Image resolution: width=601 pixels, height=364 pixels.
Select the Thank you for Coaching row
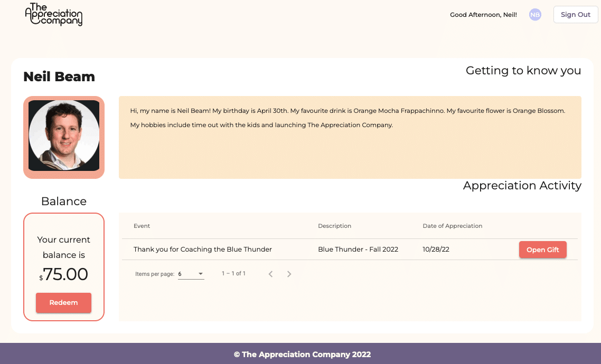click(x=350, y=249)
